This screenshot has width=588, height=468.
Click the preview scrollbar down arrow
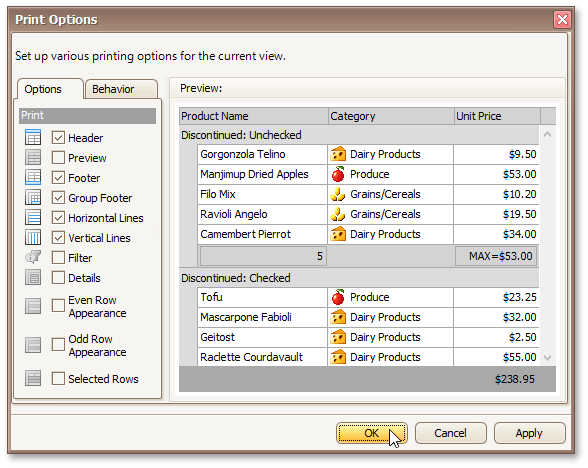tap(548, 358)
